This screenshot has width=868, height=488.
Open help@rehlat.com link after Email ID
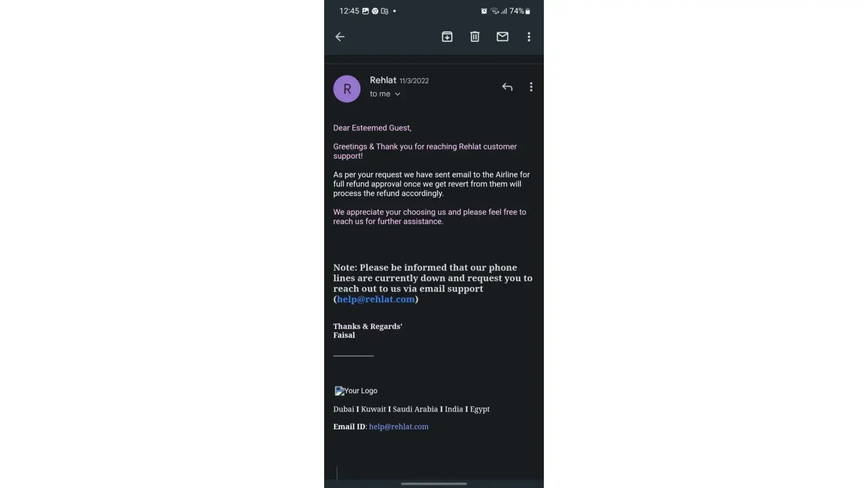pos(398,427)
